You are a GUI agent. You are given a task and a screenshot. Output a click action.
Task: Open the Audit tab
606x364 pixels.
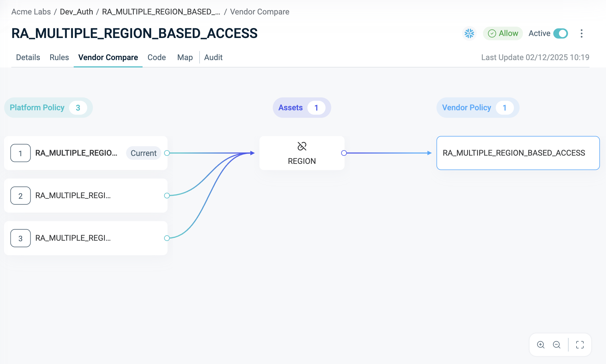click(x=213, y=57)
